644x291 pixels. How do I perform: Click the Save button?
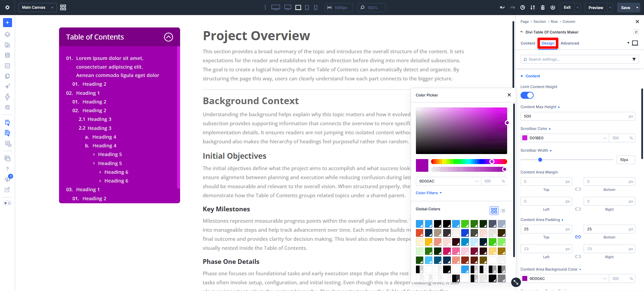[626, 7]
